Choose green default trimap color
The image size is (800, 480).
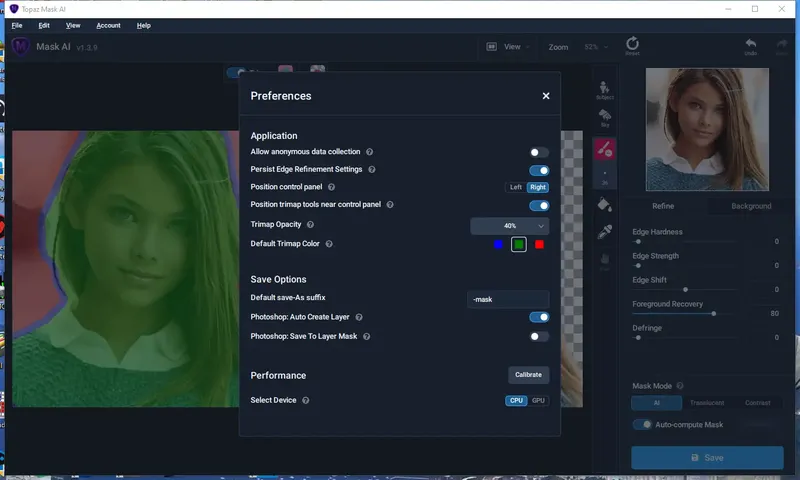[x=518, y=245]
